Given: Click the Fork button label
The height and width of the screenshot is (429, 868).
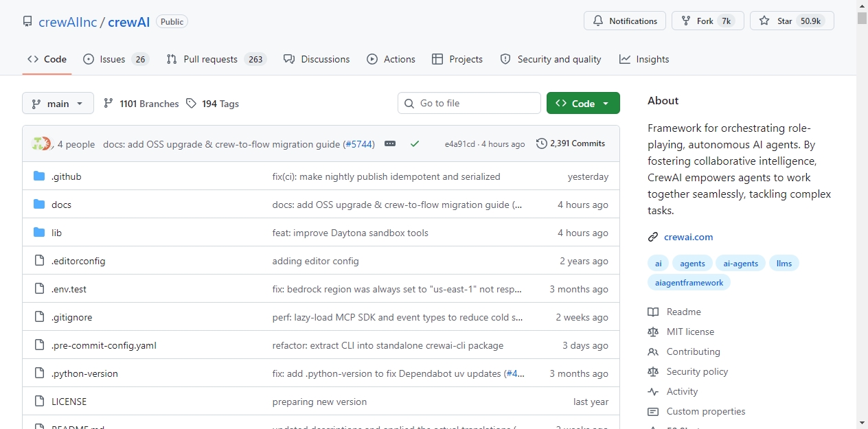Looking at the screenshot, I should click(x=705, y=21).
